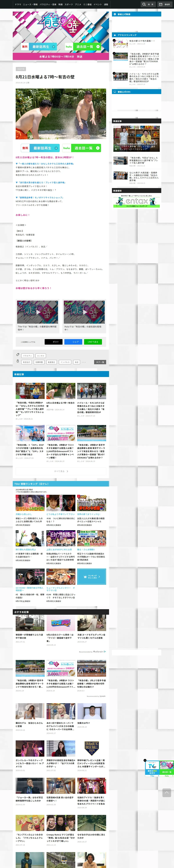Expand more tags with the ellipsis
This screenshot has height=868, width=174.
84,362
